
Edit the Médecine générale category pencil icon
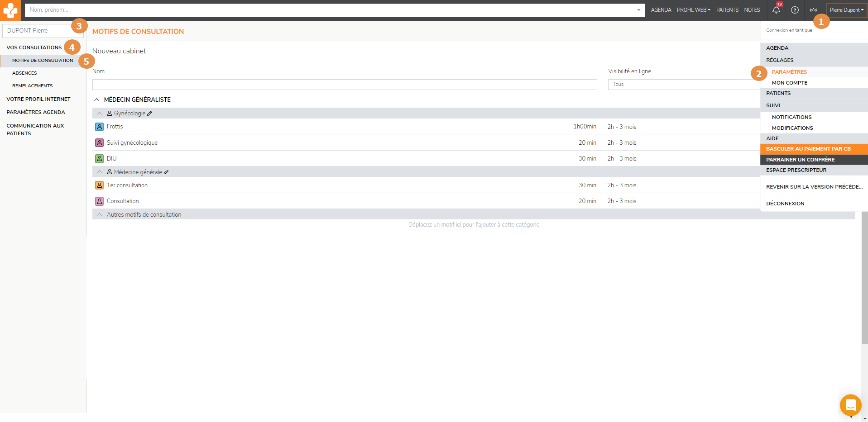(166, 172)
